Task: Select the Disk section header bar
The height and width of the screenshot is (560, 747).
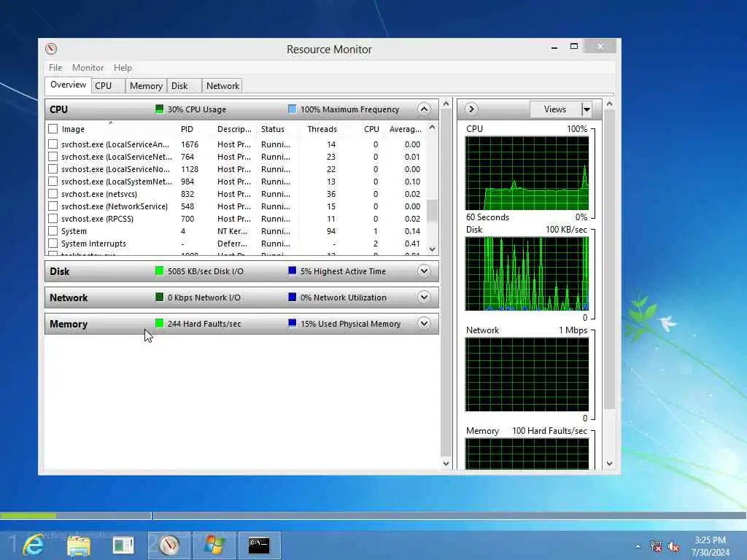Action: click(x=241, y=271)
